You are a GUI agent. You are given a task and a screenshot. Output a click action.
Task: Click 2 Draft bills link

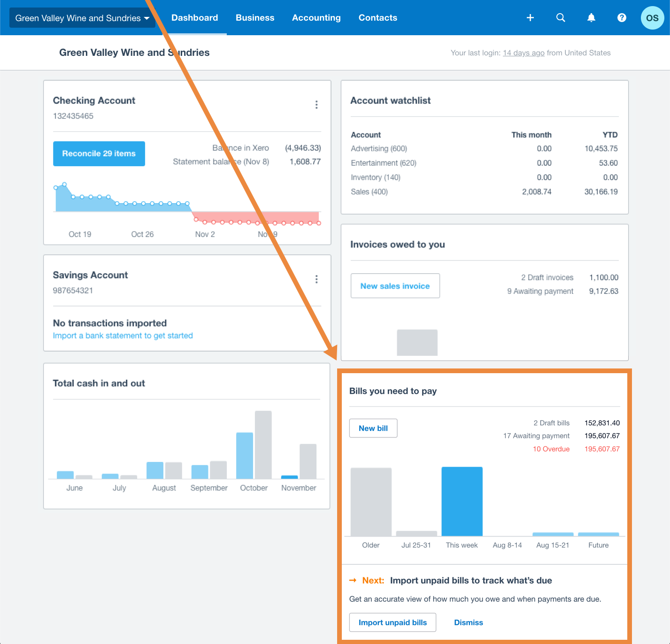click(552, 423)
